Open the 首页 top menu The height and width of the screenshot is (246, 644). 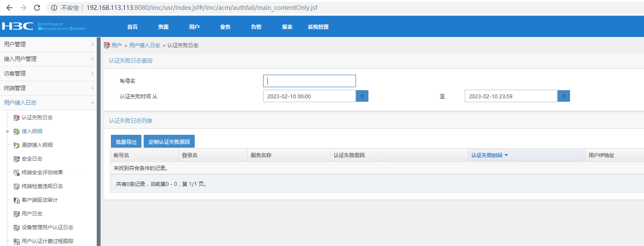(132, 27)
